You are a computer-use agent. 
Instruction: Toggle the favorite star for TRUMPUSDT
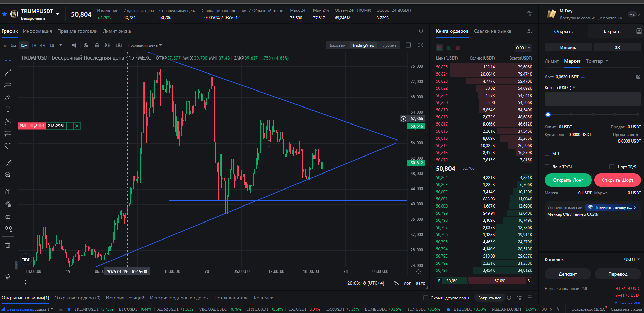tap(5, 14)
